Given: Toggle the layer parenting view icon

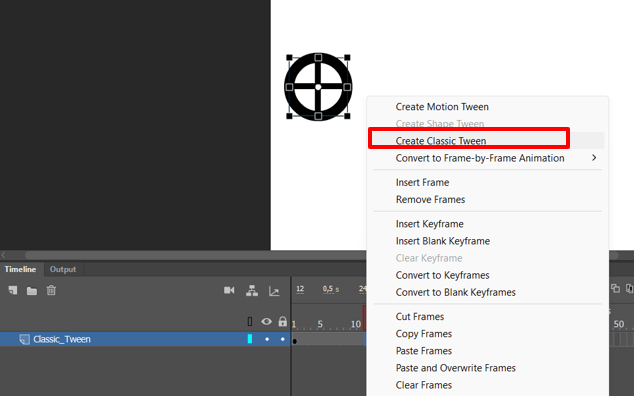Looking at the screenshot, I should click(252, 290).
